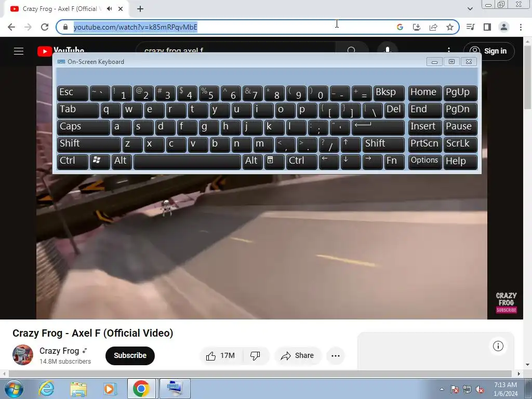Close the Crazy Frog tab

click(121, 9)
